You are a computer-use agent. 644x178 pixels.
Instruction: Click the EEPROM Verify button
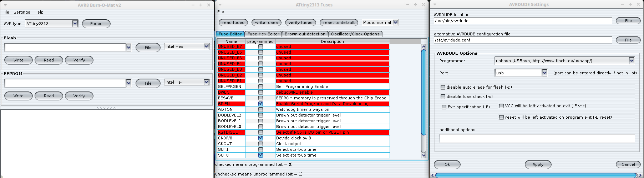tap(79, 96)
